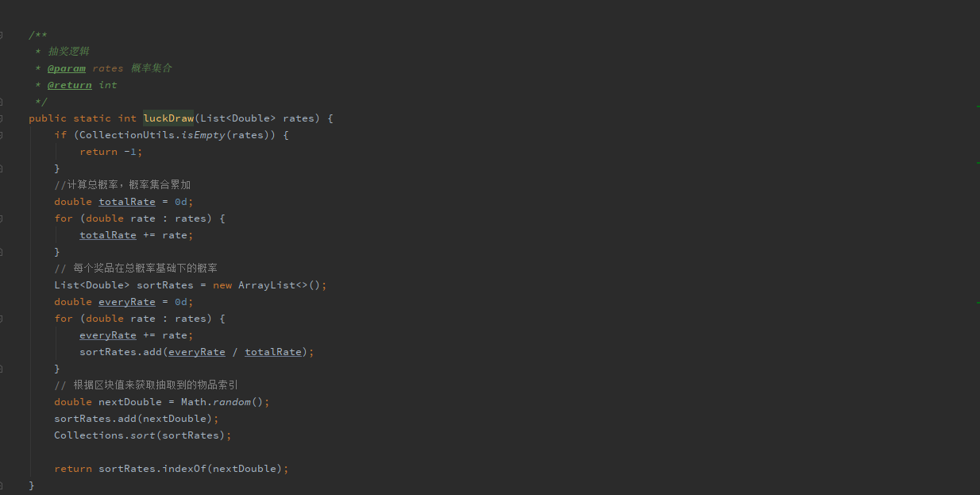Click the fold-end marker at the Javadoc closing line

coord(2,102)
